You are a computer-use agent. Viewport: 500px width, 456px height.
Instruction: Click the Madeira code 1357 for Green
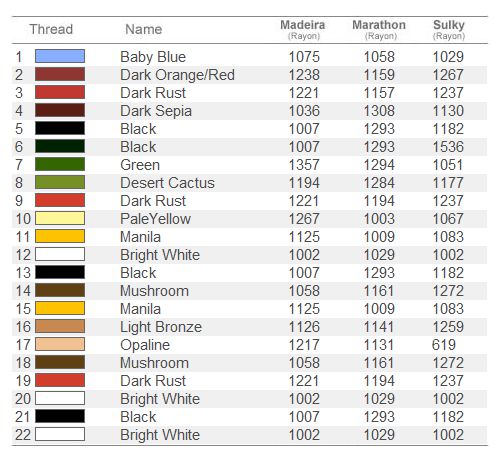[x=304, y=165]
